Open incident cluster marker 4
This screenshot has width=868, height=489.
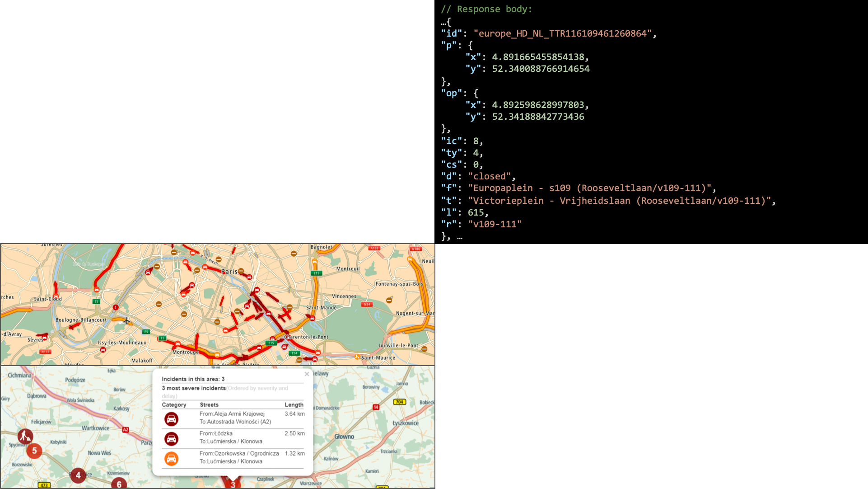tap(78, 475)
